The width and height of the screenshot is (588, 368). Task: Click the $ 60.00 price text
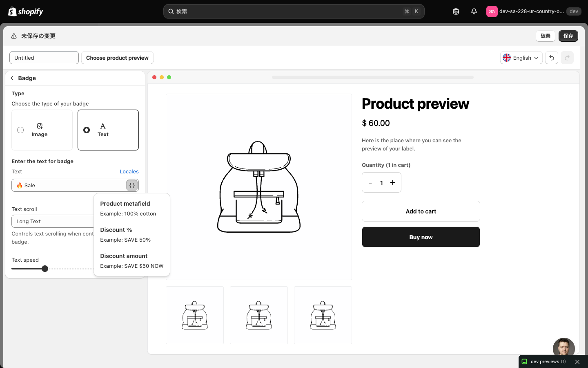(x=376, y=123)
